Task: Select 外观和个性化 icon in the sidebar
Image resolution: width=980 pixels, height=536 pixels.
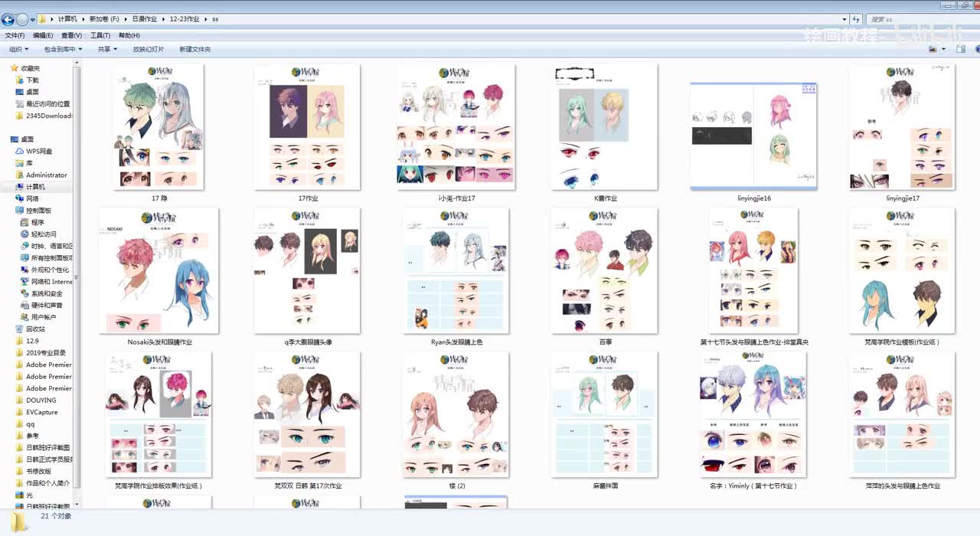Action: [x=24, y=270]
